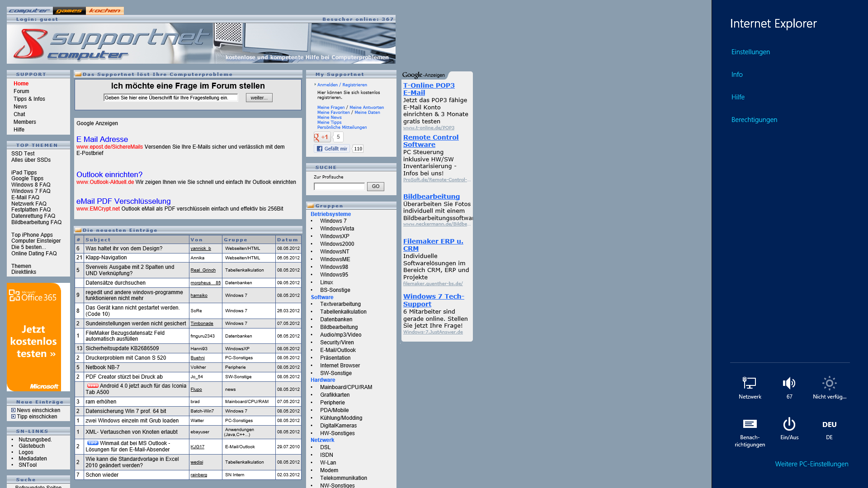Screen dimensions: 868x488
Task: Click the volume icon showing 67
Action: click(789, 382)
